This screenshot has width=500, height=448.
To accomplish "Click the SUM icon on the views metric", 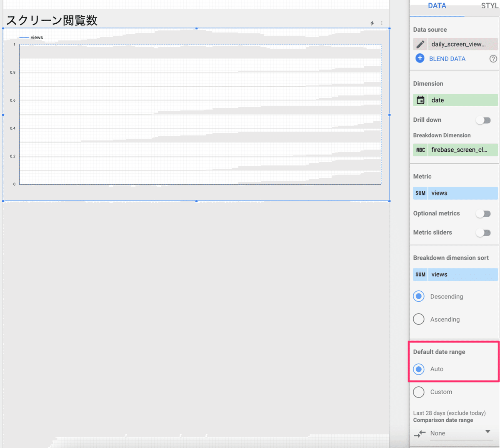I will click(x=420, y=193).
